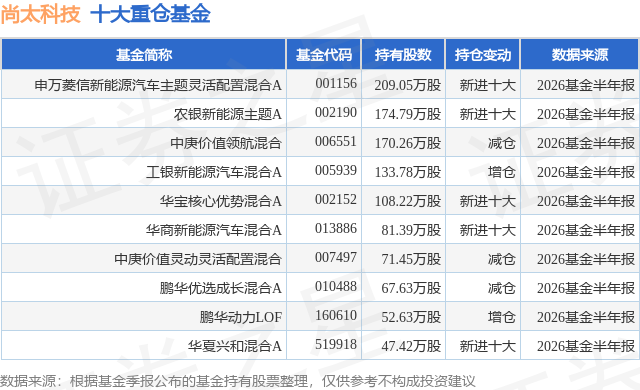This screenshot has width=640, height=390.
Task: Open the 农银新能源主题A fund row
Action: click(228, 114)
